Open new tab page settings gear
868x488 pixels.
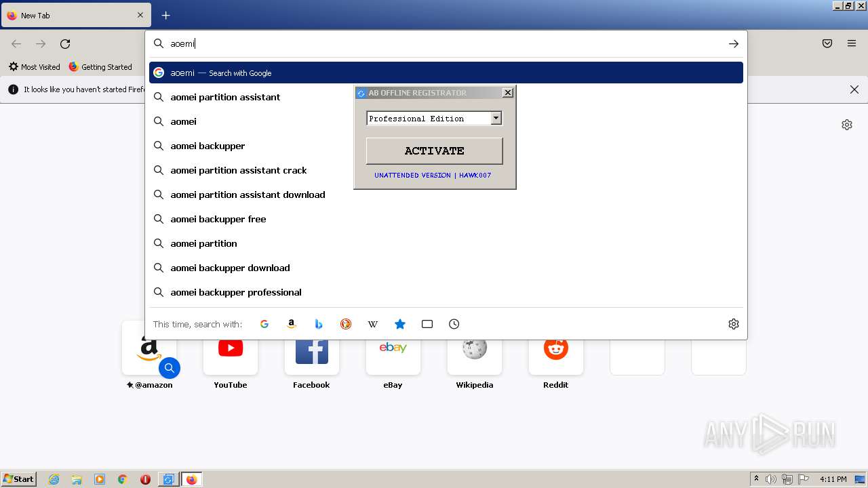(x=847, y=125)
